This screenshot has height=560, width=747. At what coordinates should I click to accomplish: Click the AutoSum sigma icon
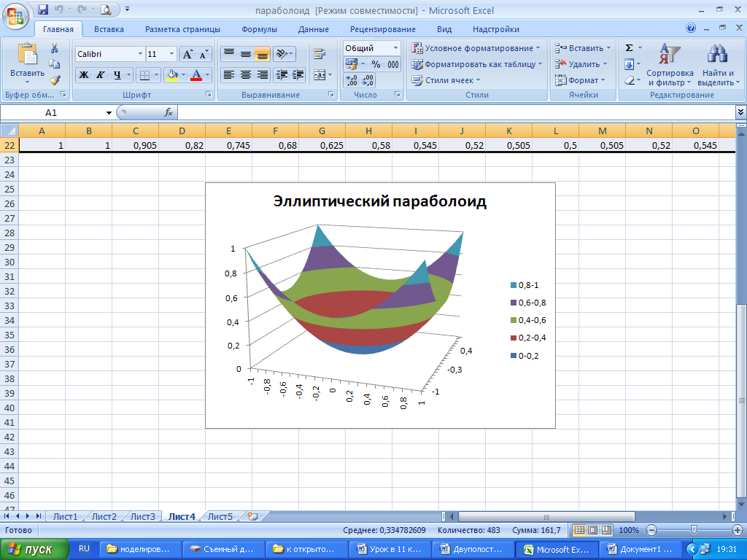629,47
